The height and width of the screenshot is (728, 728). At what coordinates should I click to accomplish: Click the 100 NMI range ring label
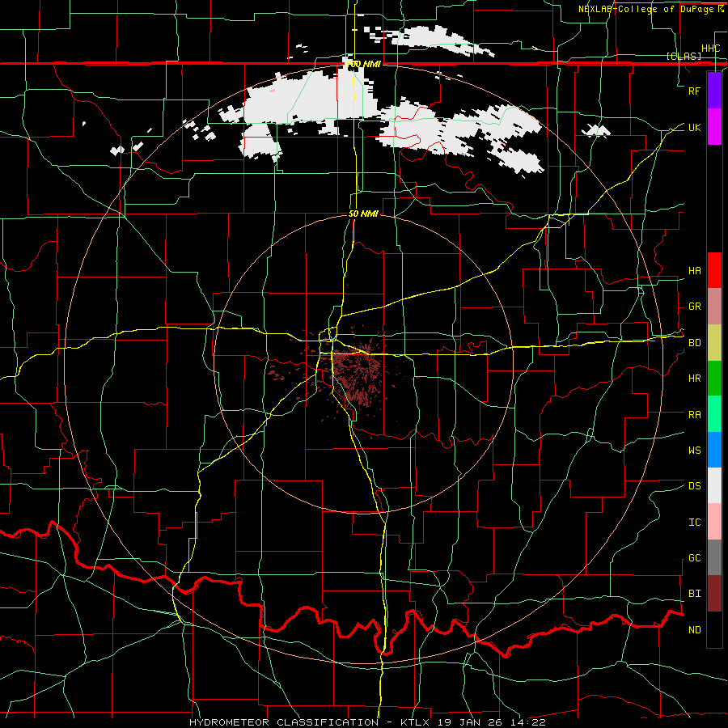click(x=363, y=64)
